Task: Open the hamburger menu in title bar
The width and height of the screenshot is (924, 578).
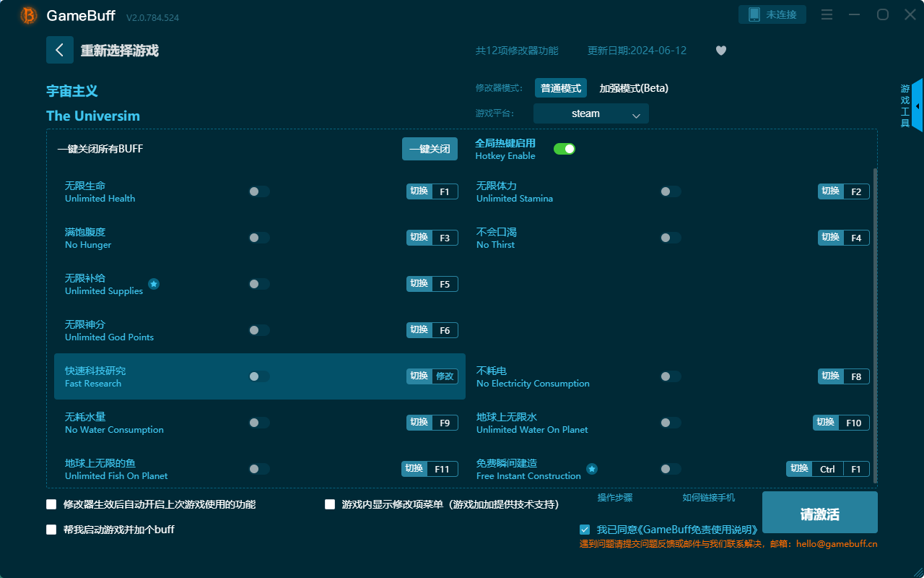Action: coord(827,14)
